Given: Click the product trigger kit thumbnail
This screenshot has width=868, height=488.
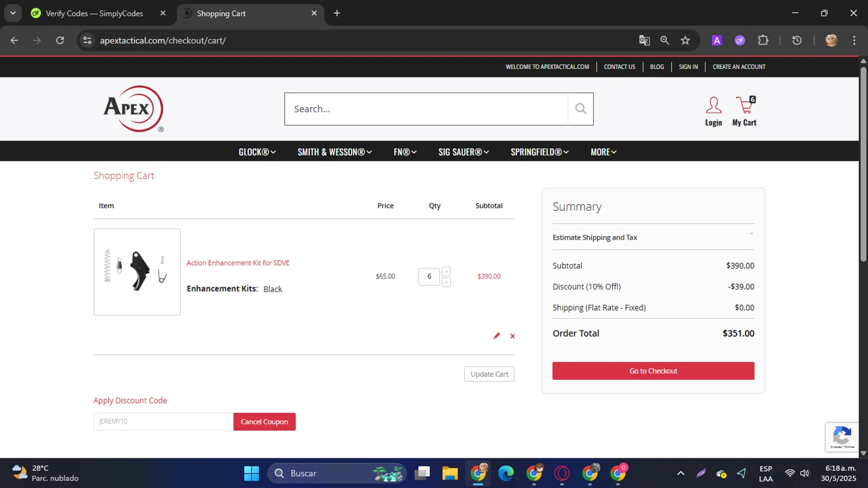Looking at the screenshot, I should (x=137, y=272).
